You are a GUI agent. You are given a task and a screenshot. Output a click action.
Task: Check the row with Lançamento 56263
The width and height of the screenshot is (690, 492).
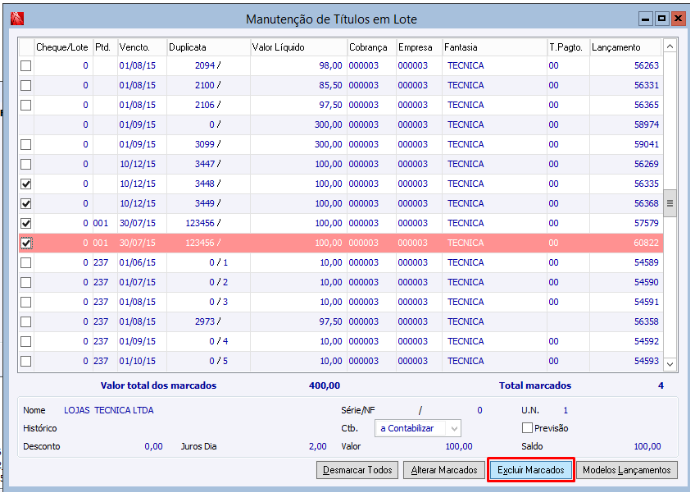click(26, 66)
